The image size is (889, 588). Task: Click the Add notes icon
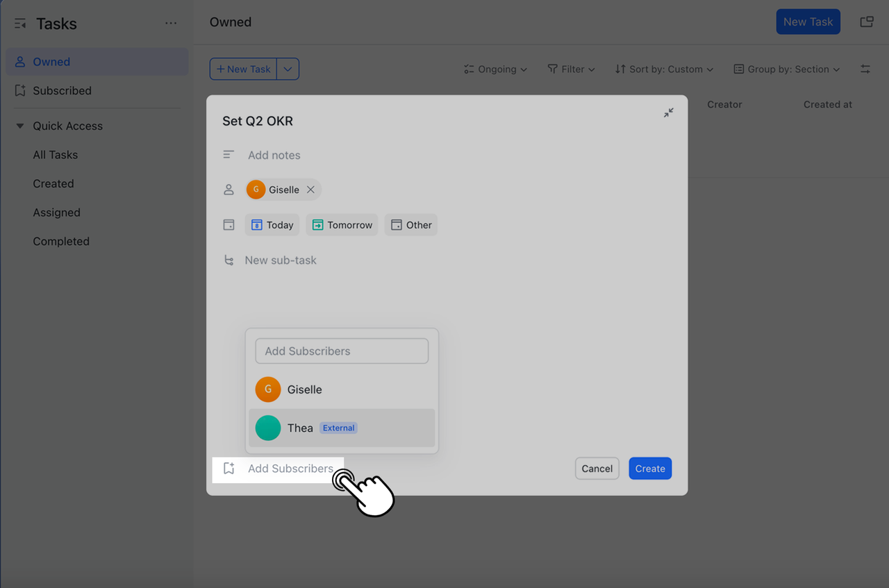pyautogui.click(x=229, y=154)
